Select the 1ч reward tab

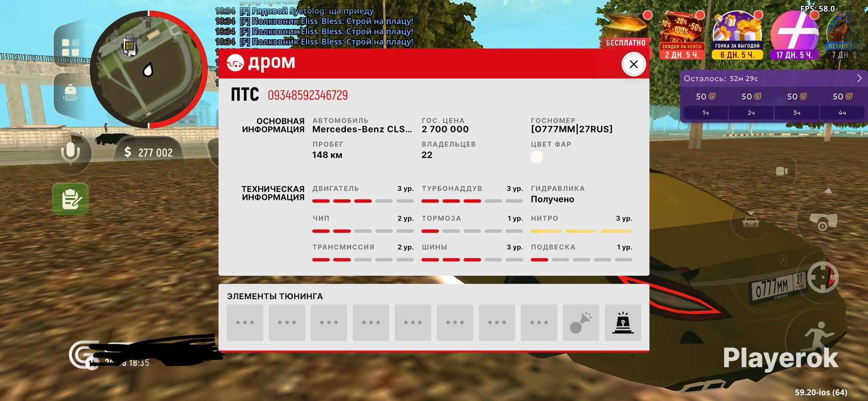[705, 113]
